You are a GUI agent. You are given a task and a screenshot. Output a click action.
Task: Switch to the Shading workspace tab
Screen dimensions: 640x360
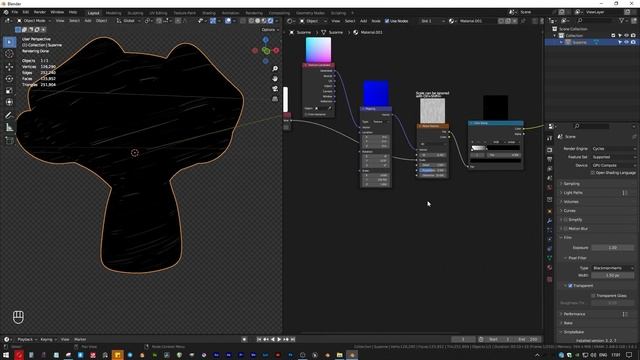tap(209, 13)
